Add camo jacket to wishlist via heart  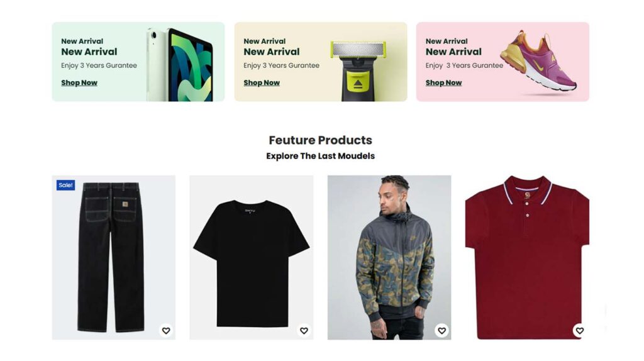(x=441, y=331)
